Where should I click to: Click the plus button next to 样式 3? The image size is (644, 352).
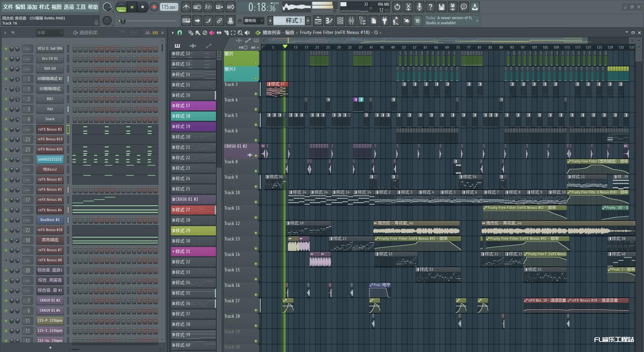308,21
